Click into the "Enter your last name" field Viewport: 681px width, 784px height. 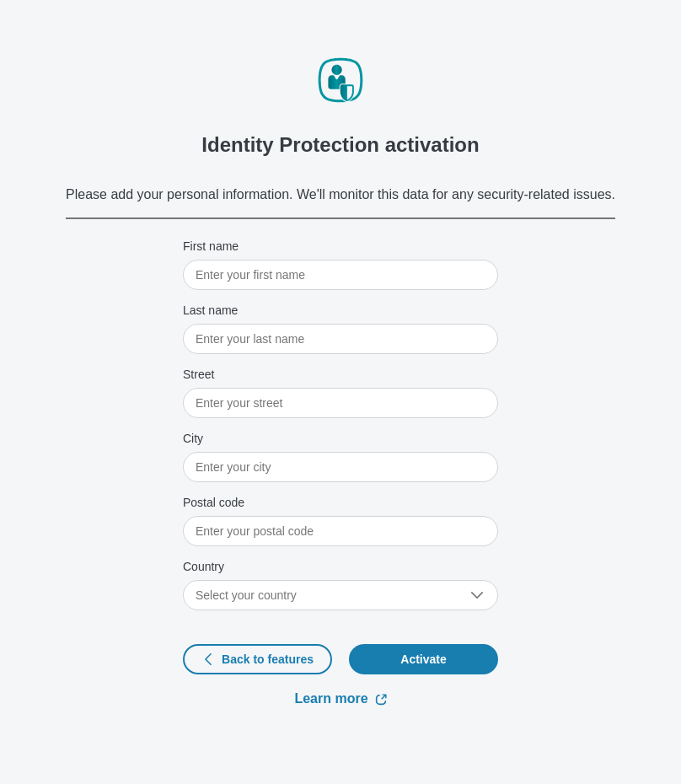click(x=340, y=339)
